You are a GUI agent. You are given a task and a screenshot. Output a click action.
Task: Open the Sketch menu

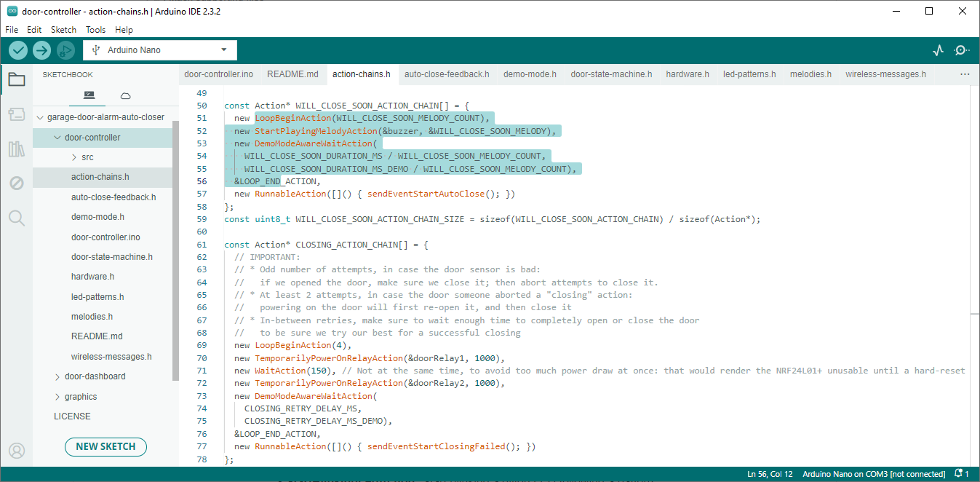[63, 30]
